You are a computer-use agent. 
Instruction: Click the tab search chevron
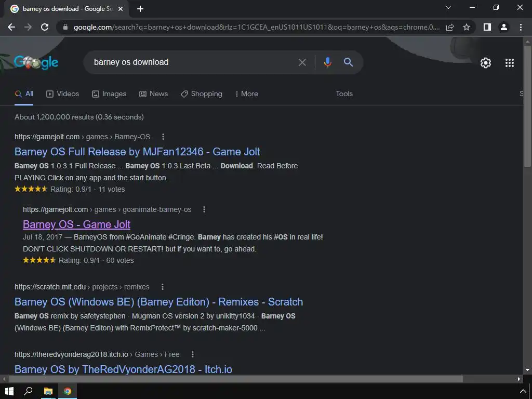(448, 7)
